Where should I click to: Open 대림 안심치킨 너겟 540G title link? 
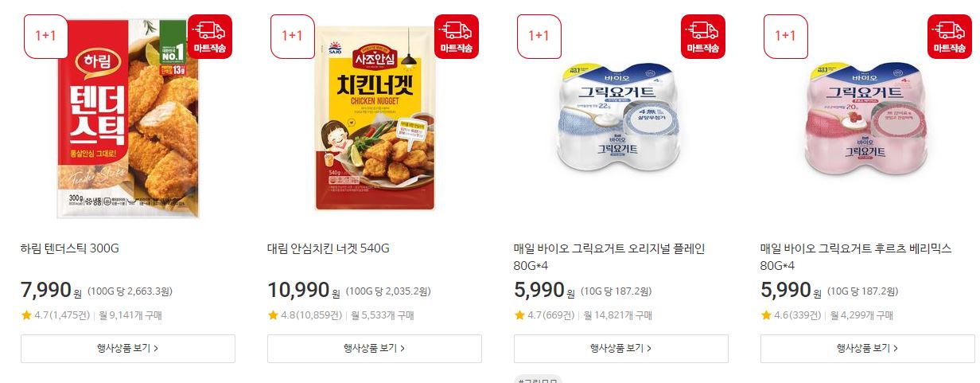(329, 248)
